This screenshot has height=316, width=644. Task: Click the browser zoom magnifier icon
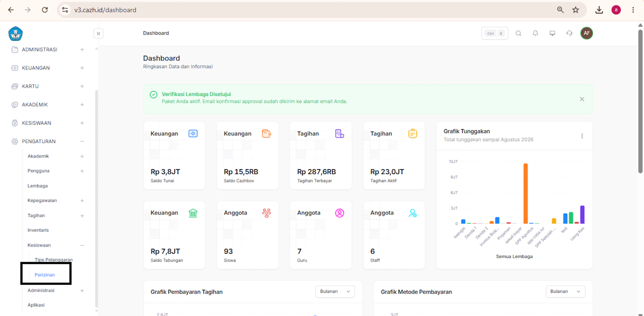560,10
